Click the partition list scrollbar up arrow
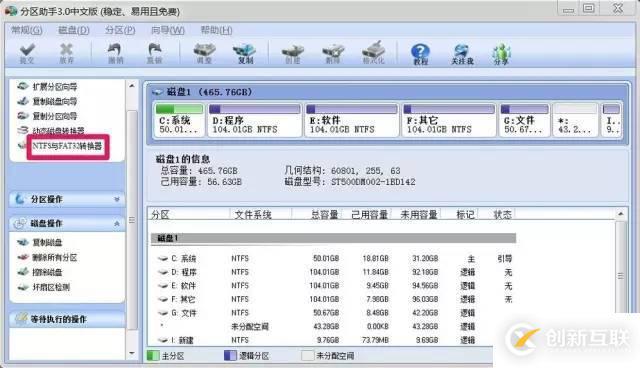The height and width of the screenshot is (368, 640). (620, 213)
